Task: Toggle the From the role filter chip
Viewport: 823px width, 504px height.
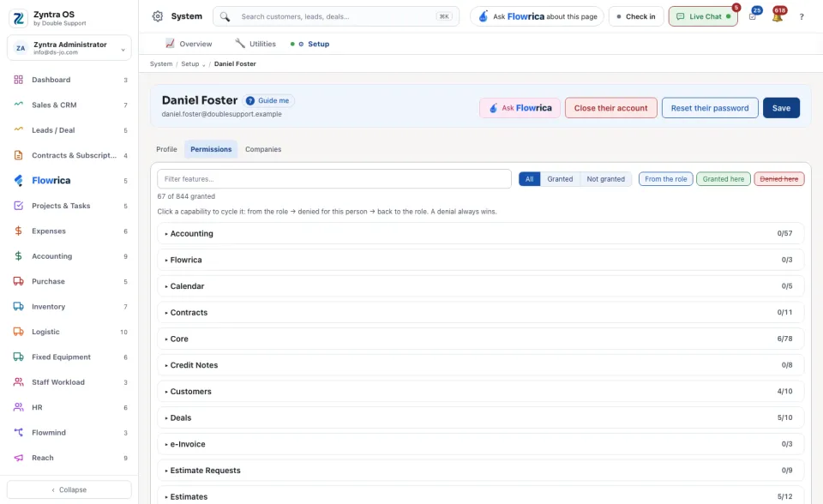Action: coord(665,179)
